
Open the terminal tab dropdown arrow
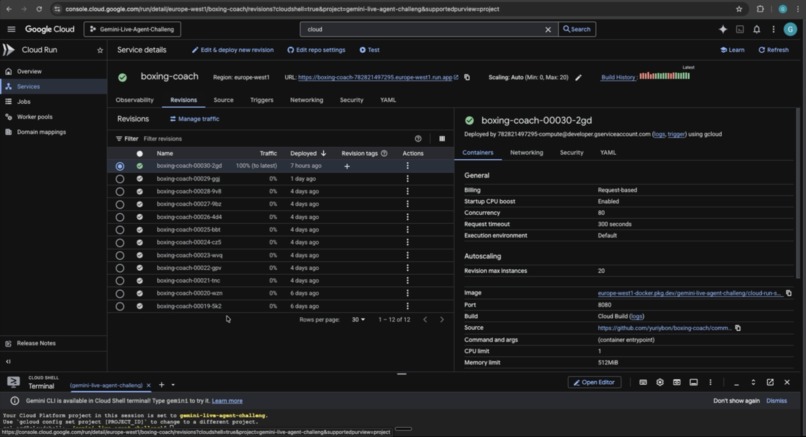tap(173, 385)
